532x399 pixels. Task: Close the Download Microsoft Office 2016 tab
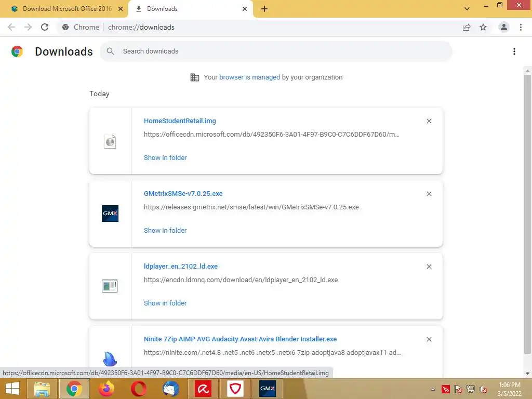coord(121,9)
